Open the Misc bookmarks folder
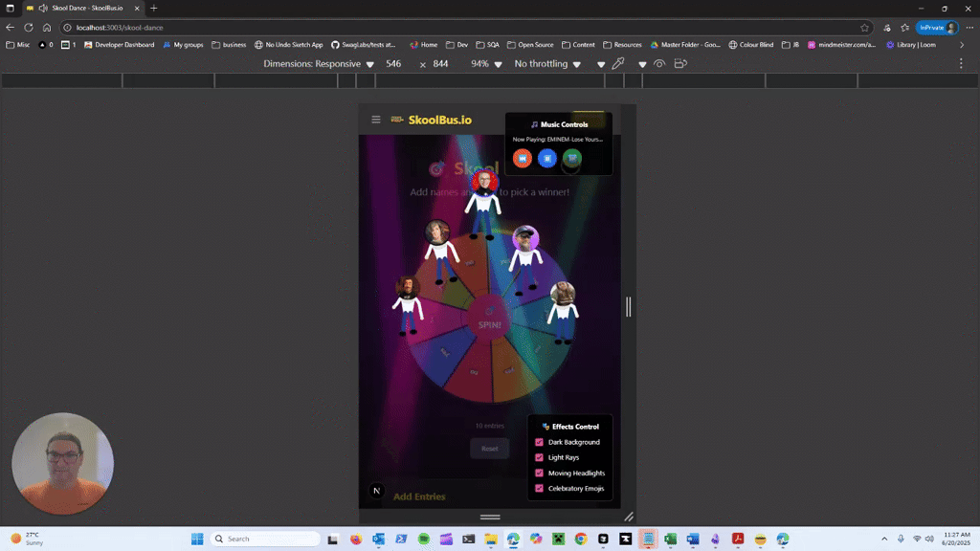This screenshot has height=551, width=980. click(x=17, y=45)
